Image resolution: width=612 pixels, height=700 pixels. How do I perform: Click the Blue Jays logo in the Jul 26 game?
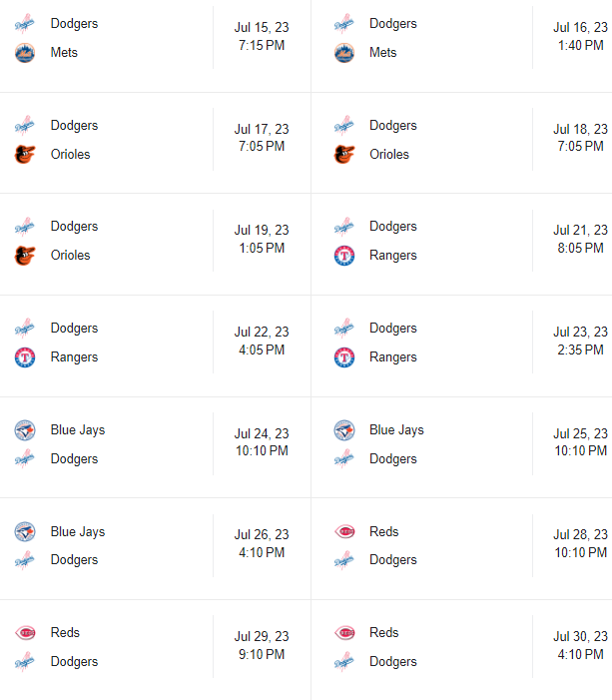click(x=25, y=532)
